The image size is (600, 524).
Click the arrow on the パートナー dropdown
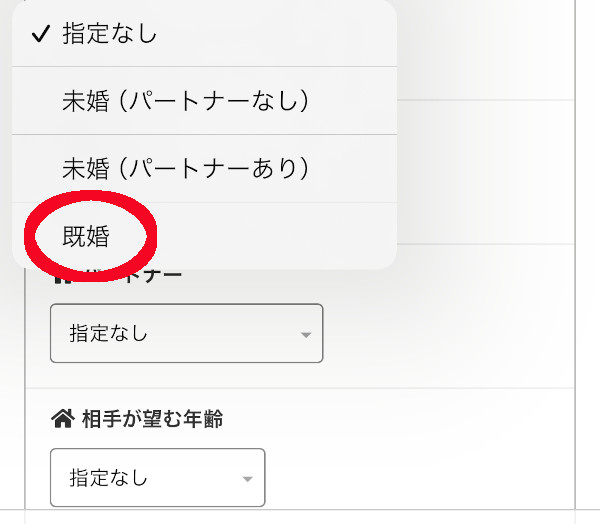click(306, 334)
